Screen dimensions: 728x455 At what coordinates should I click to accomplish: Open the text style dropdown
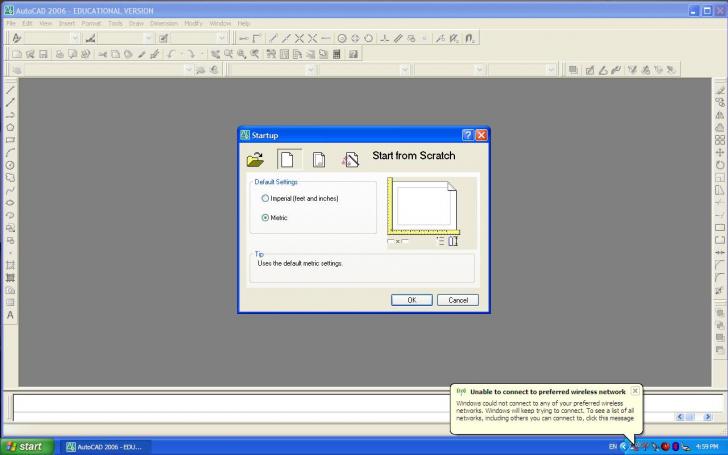[x=75, y=39]
